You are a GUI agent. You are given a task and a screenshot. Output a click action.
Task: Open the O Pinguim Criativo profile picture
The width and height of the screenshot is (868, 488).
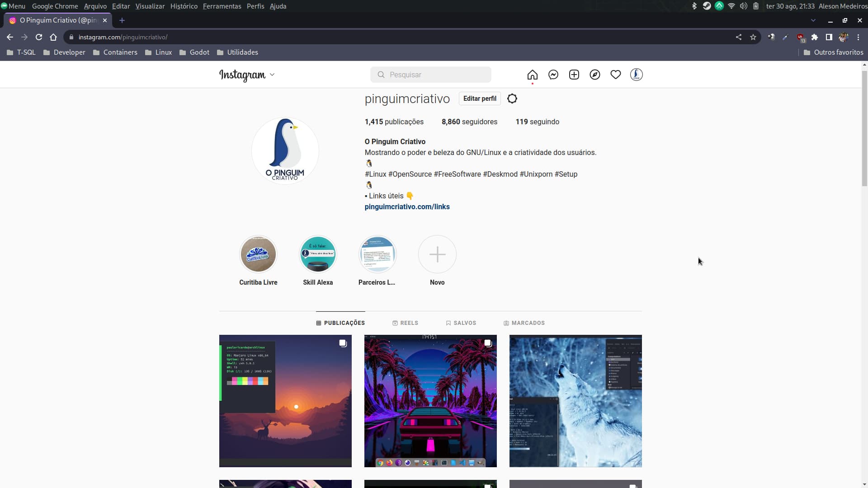285,151
